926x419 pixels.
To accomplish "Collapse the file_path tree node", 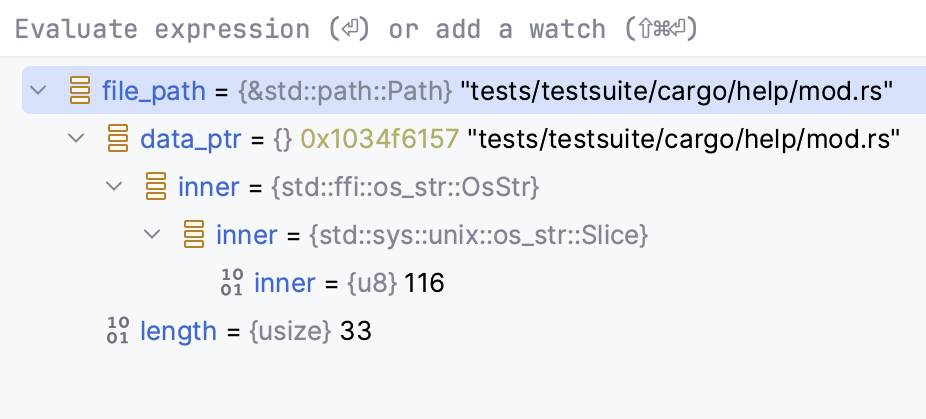I will [x=39, y=92].
